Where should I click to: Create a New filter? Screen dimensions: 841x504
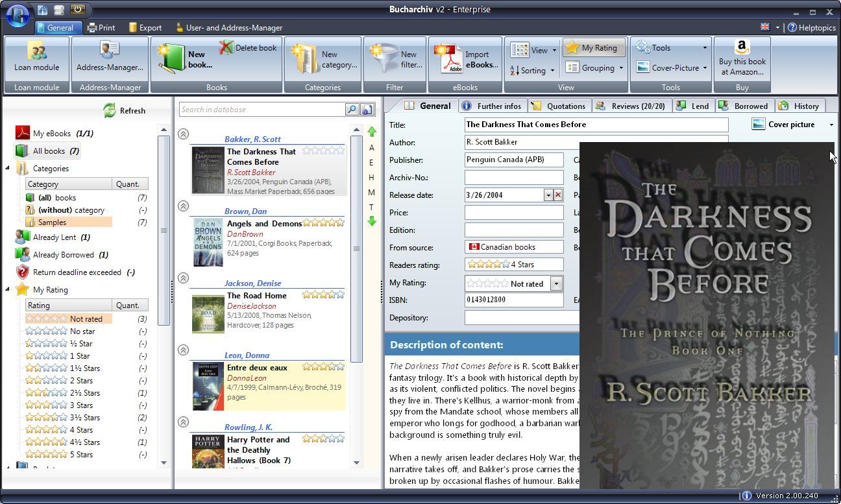395,58
